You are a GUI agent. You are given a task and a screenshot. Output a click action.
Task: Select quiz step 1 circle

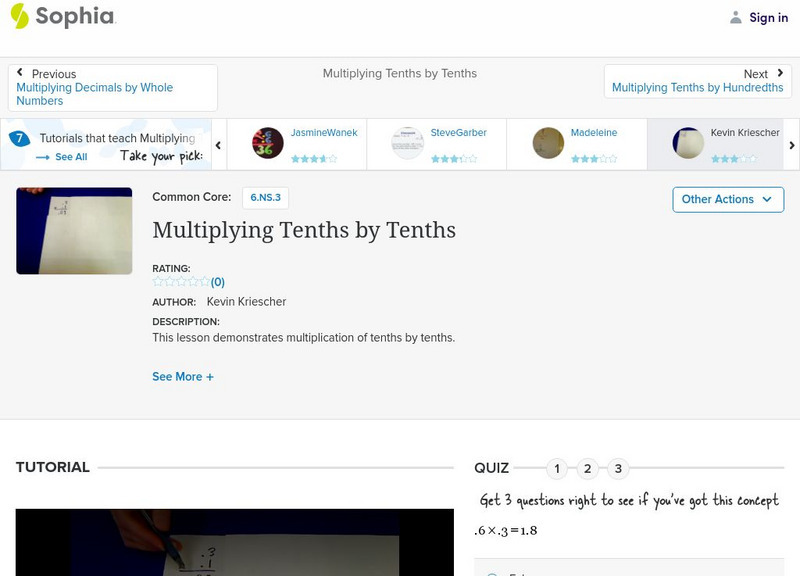click(x=557, y=467)
